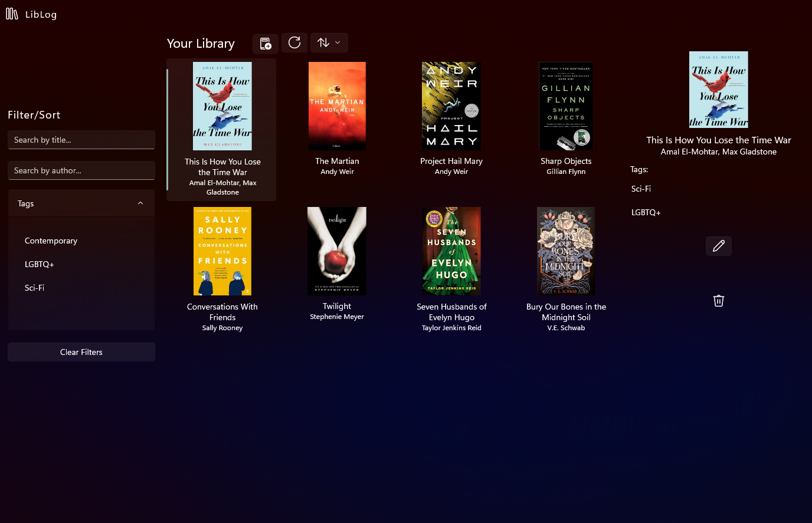The width and height of the screenshot is (812, 523).
Task: Click 'Andy Weir' under Project Hail Mary
Action: pyautogui.click(x=451, y=172)
